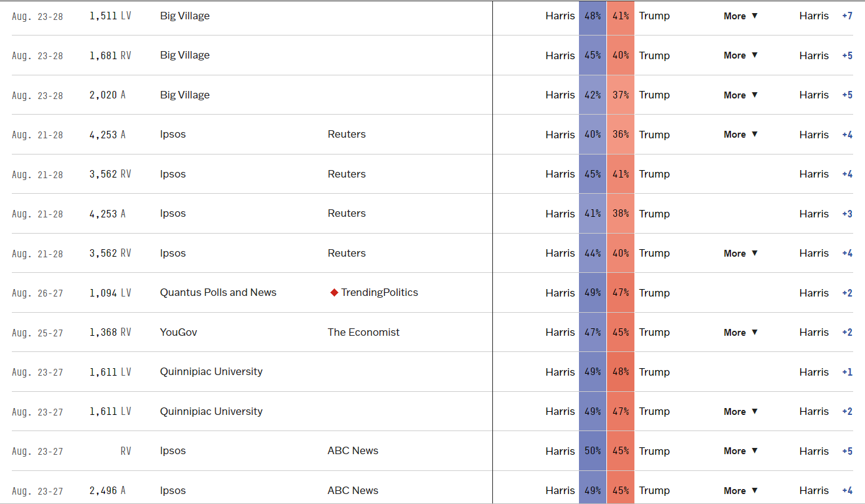Click Reuters in the Ipsos 44%-40% row
865x504 pixels.
point(346,254)
